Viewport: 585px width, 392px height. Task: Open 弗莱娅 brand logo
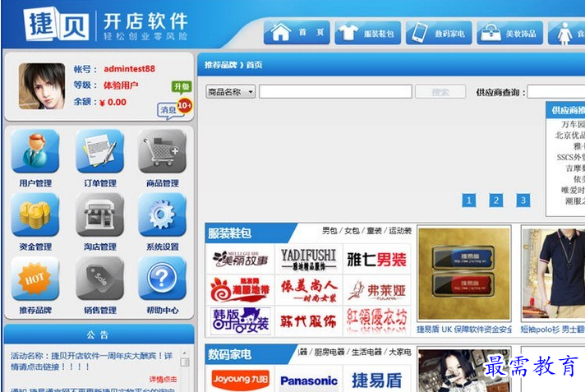point(376,290)
